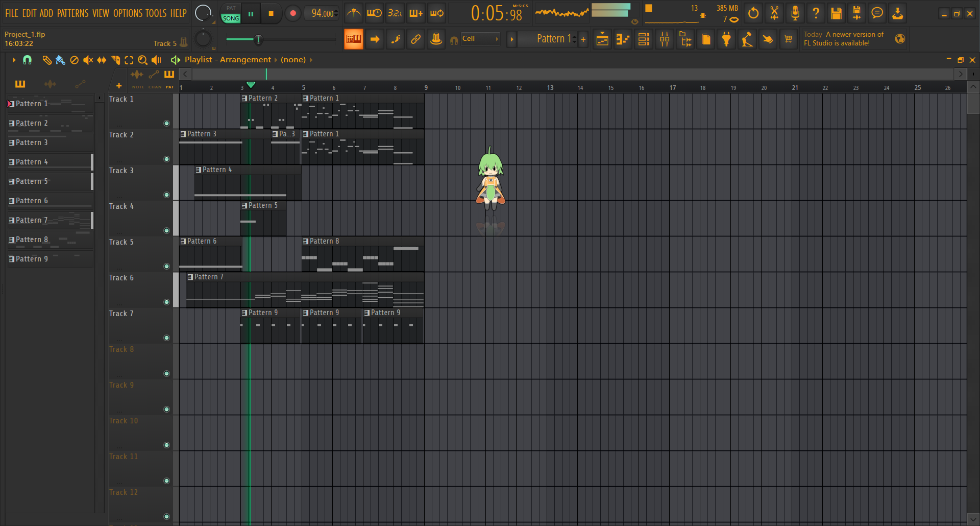Open the Playlist view icon
Image resolution: width=980 pixels, height=526 pixels.
click(602, 39)
